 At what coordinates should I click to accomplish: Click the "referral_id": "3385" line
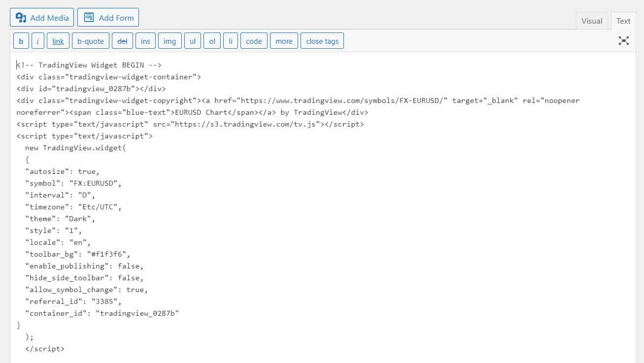click(x=73, y=301)
